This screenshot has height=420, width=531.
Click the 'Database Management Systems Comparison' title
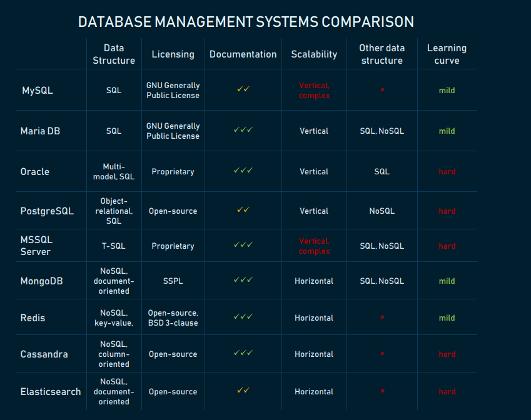coord(246,22)
